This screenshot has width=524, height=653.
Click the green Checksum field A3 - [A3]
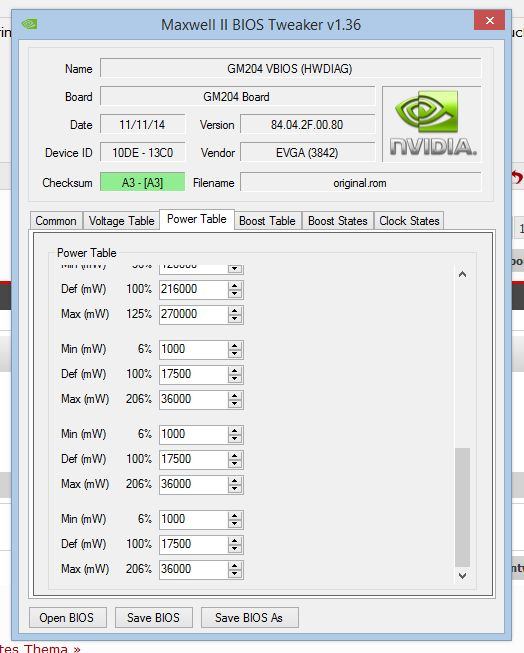pyautogui.click(x=142, y=182)
